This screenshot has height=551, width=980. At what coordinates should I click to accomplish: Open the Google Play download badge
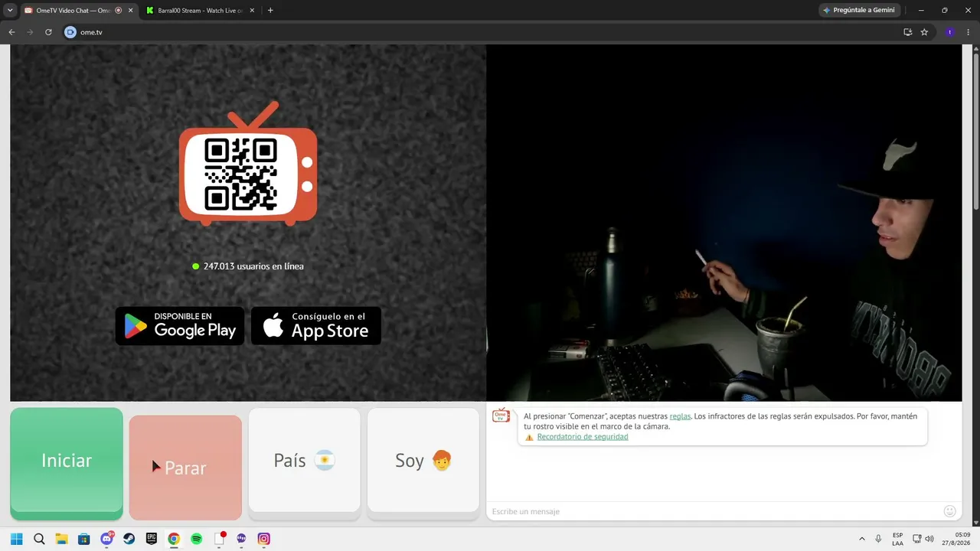point(180,326)
